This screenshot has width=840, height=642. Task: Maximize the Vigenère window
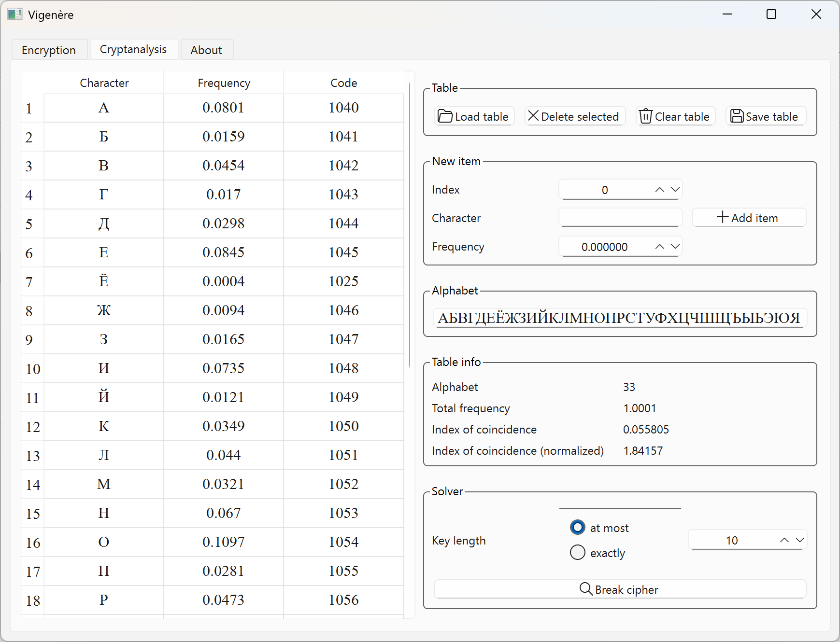(771, 14)
